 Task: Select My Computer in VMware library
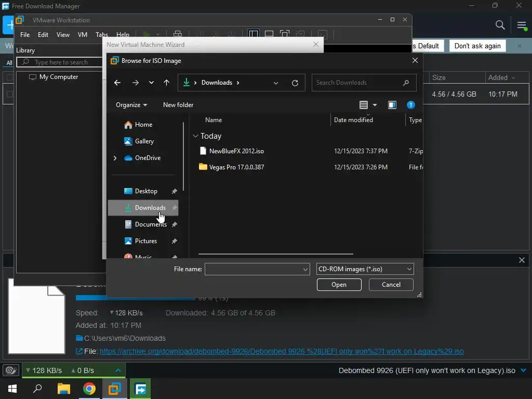tap(54, 77)
